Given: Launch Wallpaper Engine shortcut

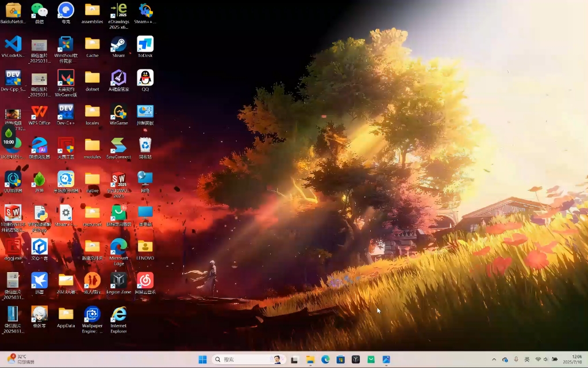Looking at the screenshot, I should coord(92,314).
